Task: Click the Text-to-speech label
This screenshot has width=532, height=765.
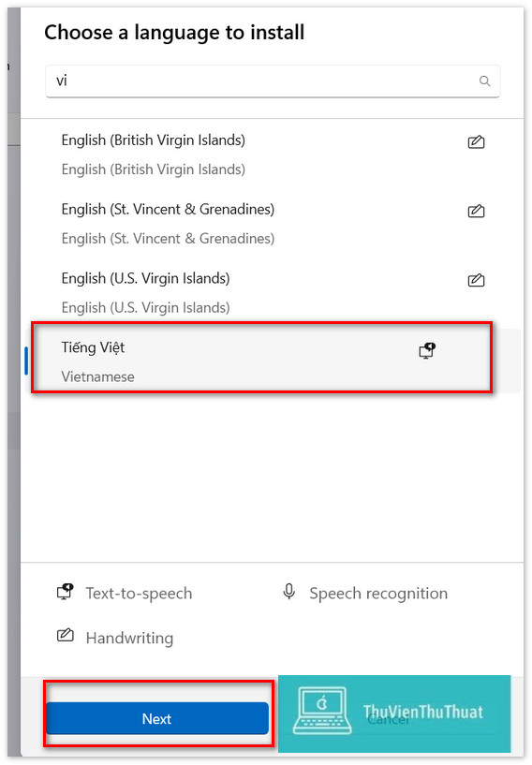Action: 140,594
